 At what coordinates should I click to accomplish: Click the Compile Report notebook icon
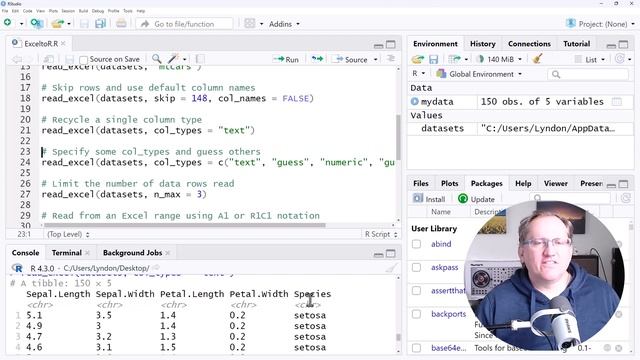(x=200, y=59)
